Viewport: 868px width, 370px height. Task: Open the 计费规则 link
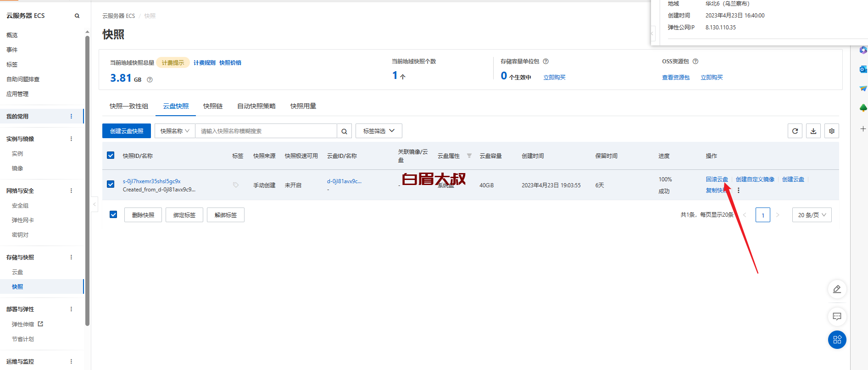pyautogui.click(x=205, y=63)
